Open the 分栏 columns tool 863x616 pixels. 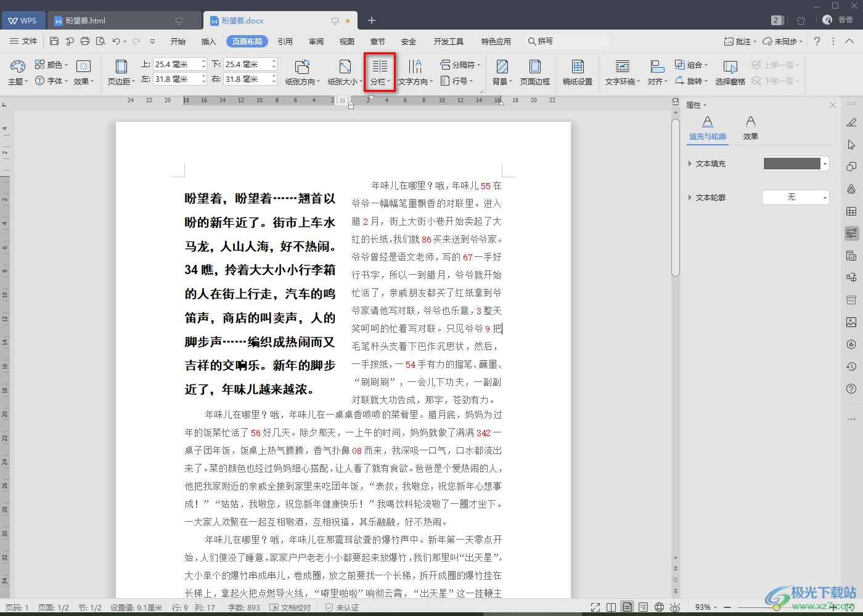pyautogui.click(x=380, y=72)
